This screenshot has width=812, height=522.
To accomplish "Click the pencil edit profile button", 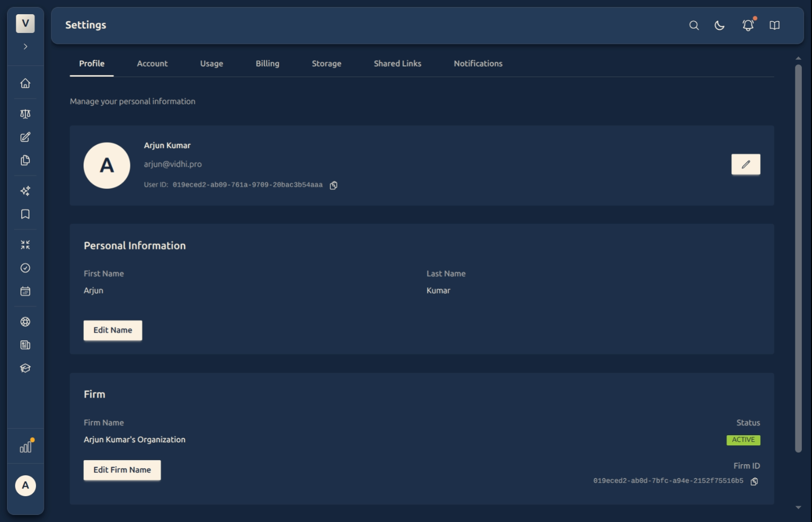I will click(746, 165).
